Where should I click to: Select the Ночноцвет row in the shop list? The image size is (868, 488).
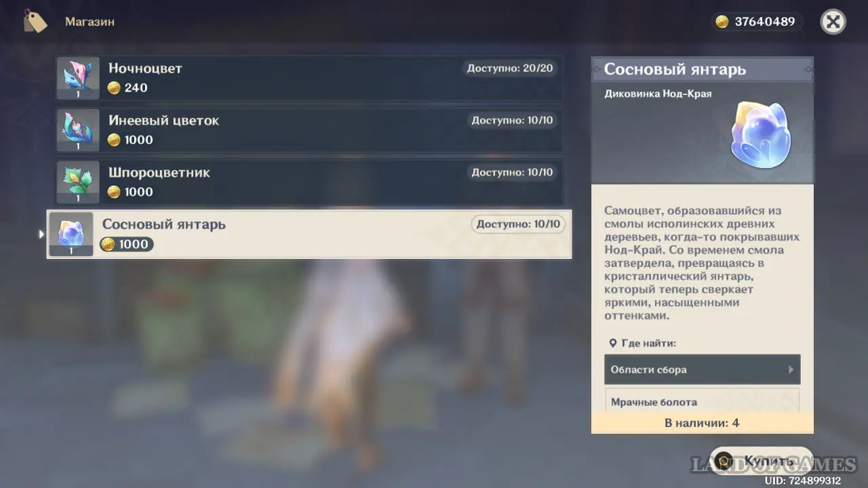[x=309, y=78]
